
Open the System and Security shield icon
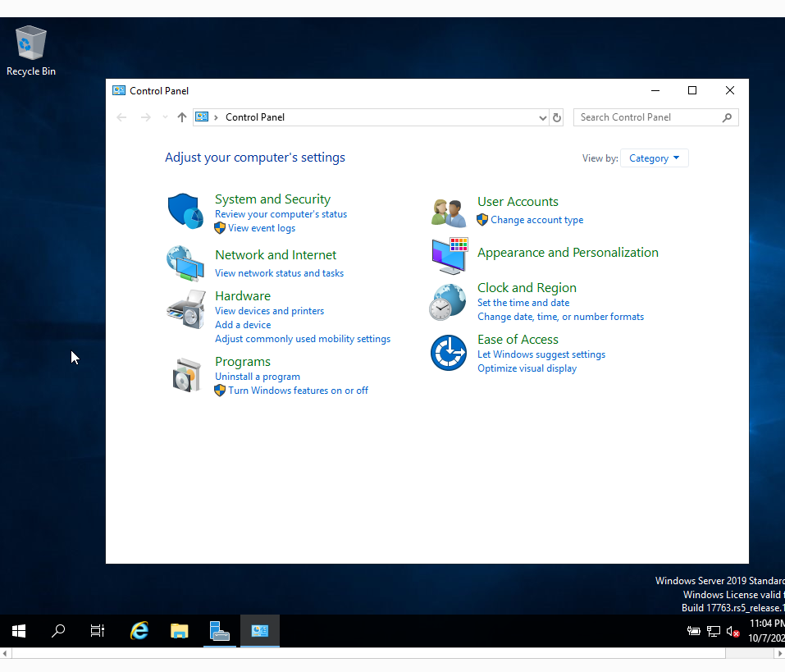tap(185, 211)
